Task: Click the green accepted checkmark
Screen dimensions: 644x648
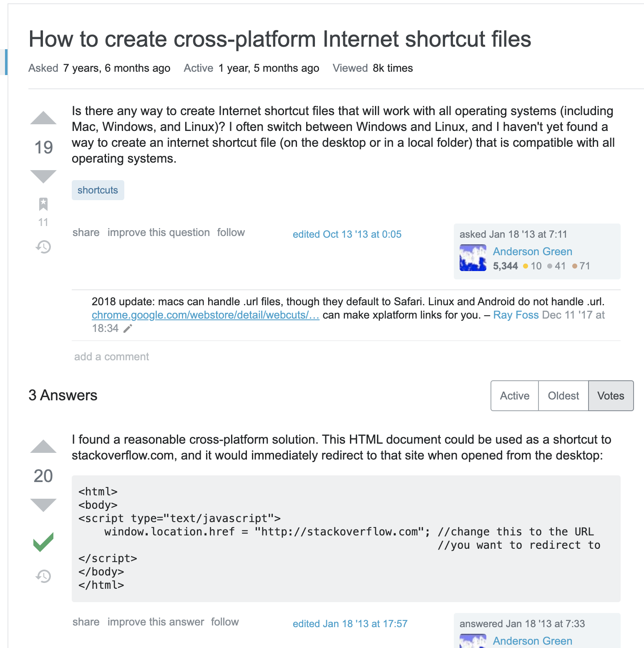Action: 43,542
